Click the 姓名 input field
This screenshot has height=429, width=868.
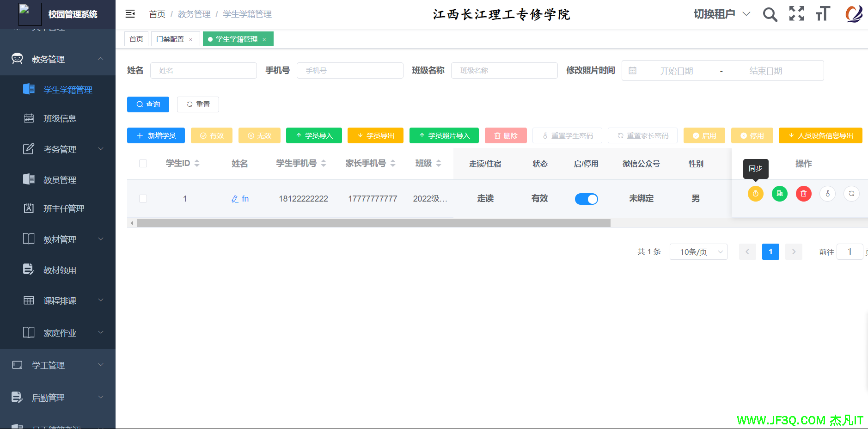click(203, 71)
